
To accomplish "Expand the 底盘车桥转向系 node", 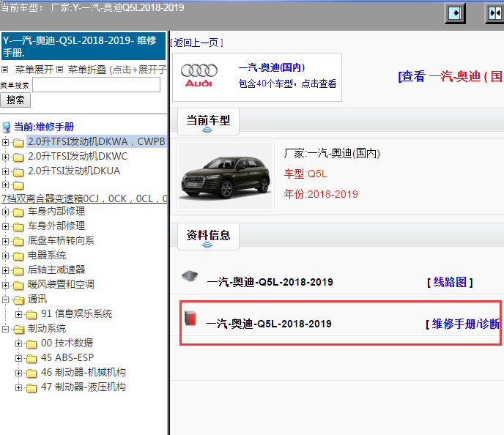I will point(5,241).
